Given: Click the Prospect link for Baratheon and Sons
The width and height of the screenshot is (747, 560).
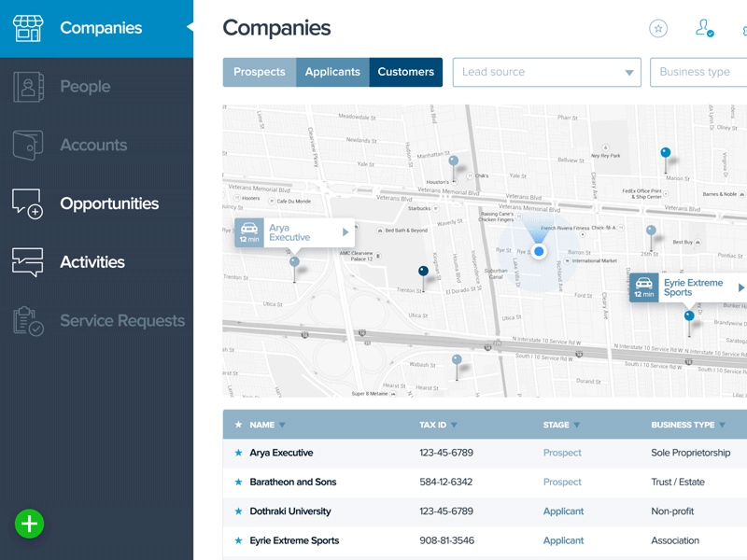Looking at the screenshot, I should point(562,482).
